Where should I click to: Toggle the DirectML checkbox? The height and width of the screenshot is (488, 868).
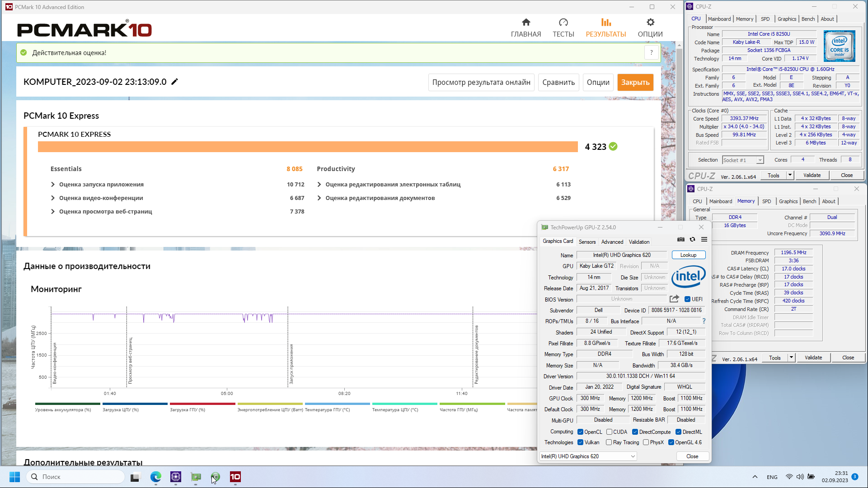point(678,432)
